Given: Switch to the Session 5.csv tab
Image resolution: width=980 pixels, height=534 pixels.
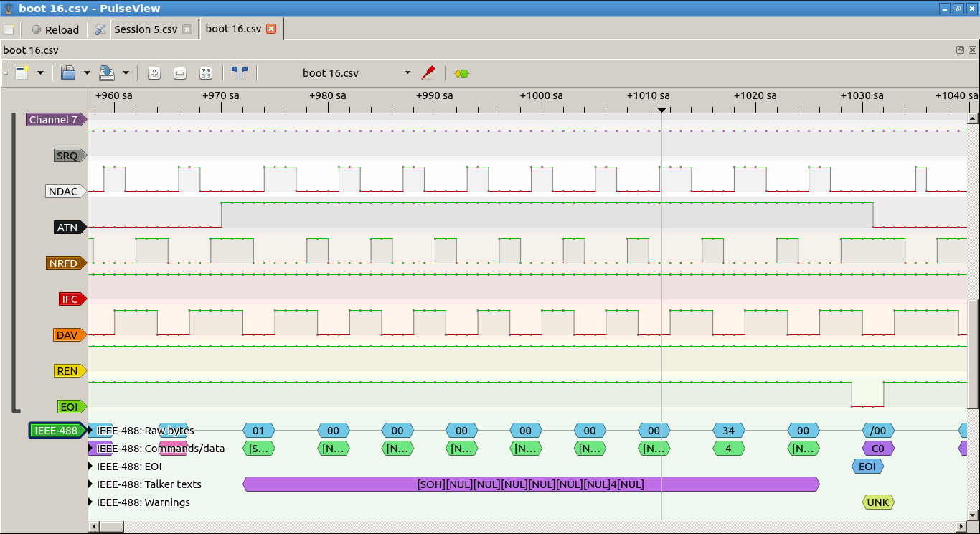Looking at the screenshot, I should pos(146,29).
